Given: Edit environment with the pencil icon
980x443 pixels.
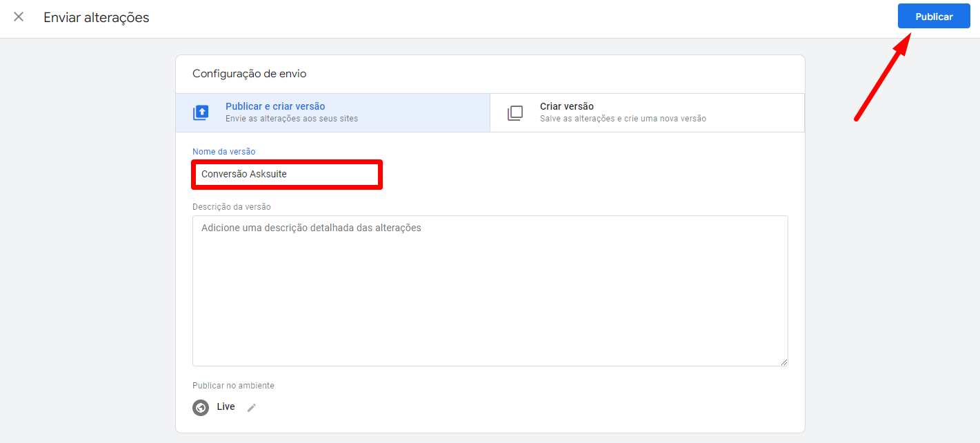Looking at the screenshot, I should click(252, 408).
